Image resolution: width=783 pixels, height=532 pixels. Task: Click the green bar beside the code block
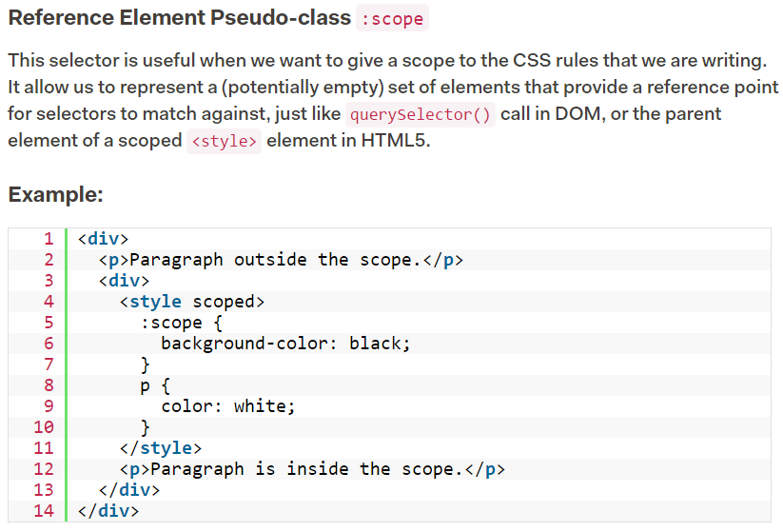[x=66, y=375]
